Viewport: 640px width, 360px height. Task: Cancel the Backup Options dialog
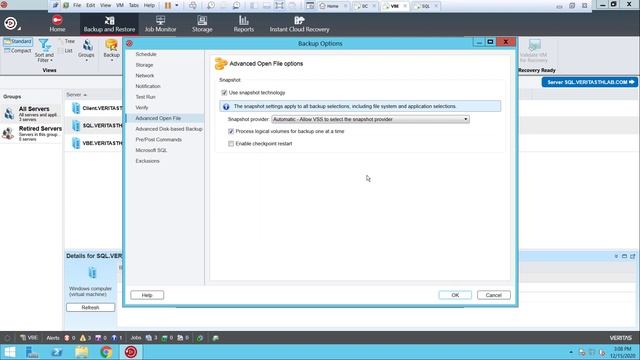(x=493, y=295)
